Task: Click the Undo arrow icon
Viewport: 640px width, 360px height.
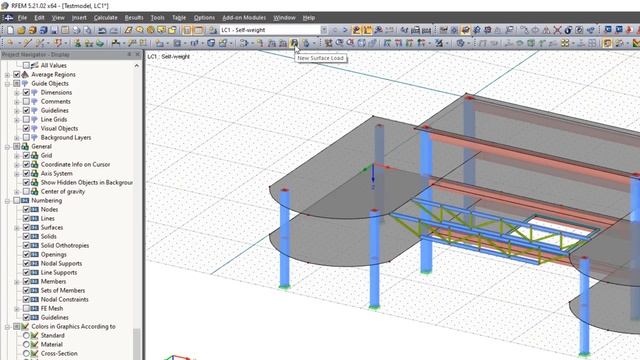Action: tap(102, 30)
